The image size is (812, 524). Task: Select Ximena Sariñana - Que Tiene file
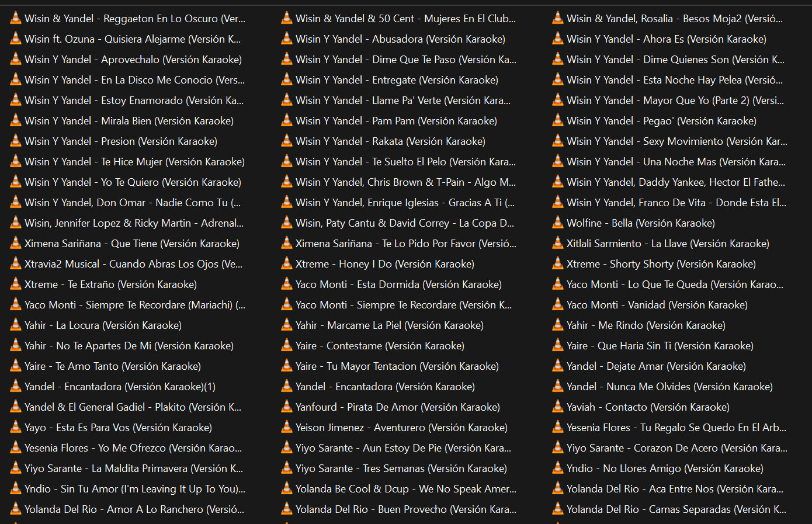[131, 244]
